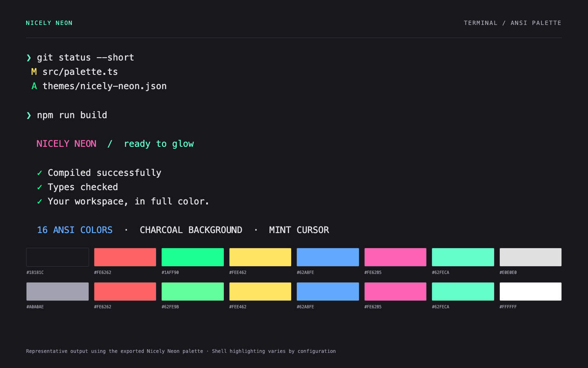
Task: Click the prompt chevron before 'npm run build'
Action: (29, 115)
